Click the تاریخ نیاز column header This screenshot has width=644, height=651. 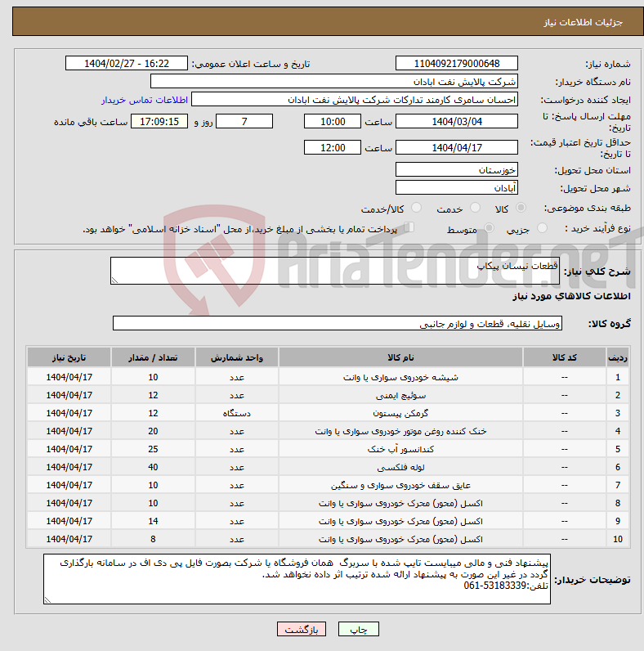click(x=69, y=357)
